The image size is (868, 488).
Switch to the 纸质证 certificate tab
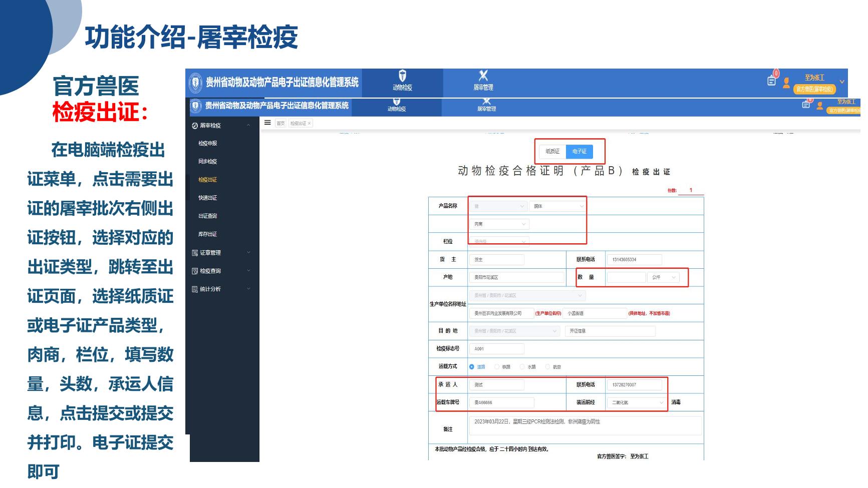[552, 152]
